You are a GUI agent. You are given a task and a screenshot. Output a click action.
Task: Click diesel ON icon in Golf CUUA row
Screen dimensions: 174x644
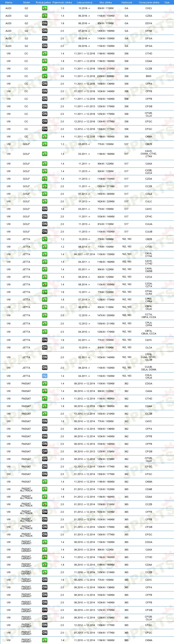(x=45, y=224)
